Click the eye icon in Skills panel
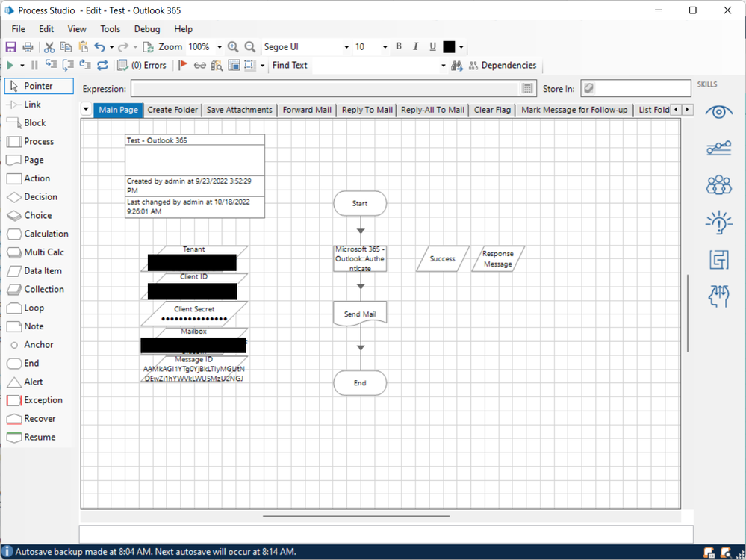 719,112
